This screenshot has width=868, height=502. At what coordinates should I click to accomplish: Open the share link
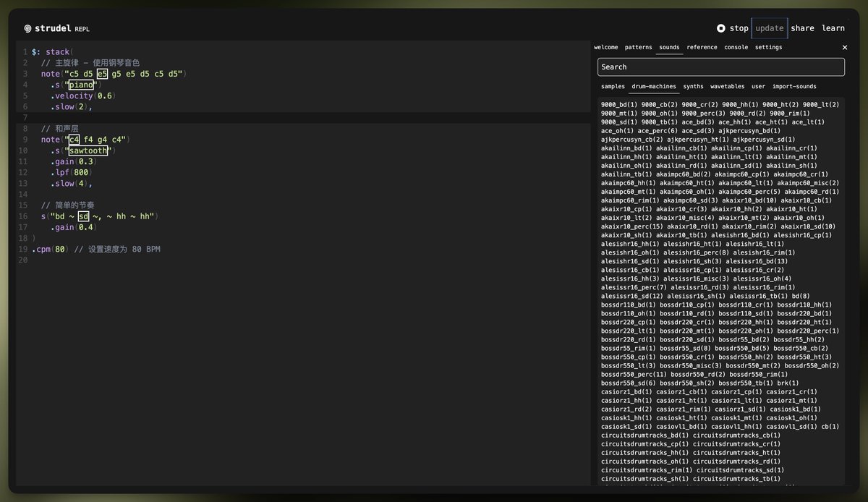click(x=802, y=28)
